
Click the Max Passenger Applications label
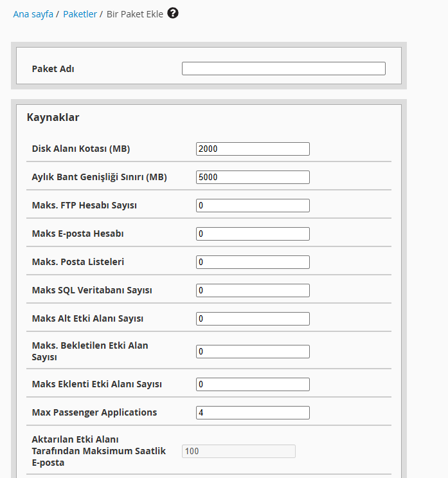click(94, 412)
